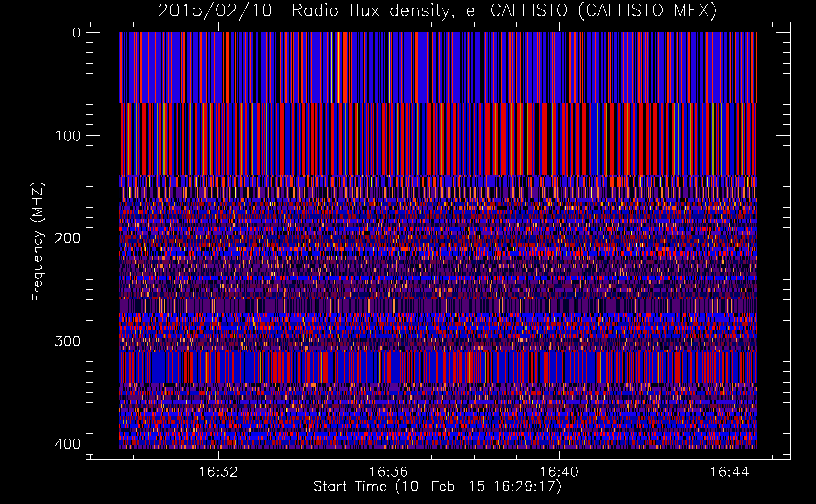Click the red striped band near 100 MHz

438,139
